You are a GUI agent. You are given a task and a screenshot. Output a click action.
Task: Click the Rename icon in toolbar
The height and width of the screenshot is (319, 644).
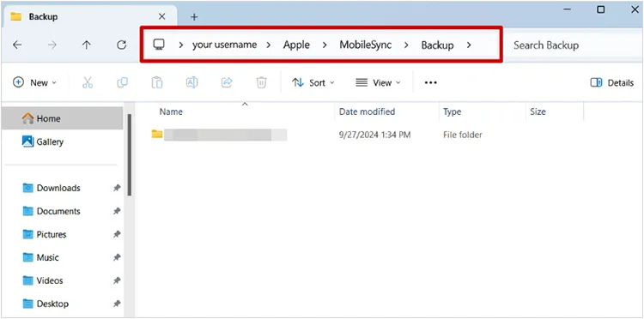click(191, 82)
